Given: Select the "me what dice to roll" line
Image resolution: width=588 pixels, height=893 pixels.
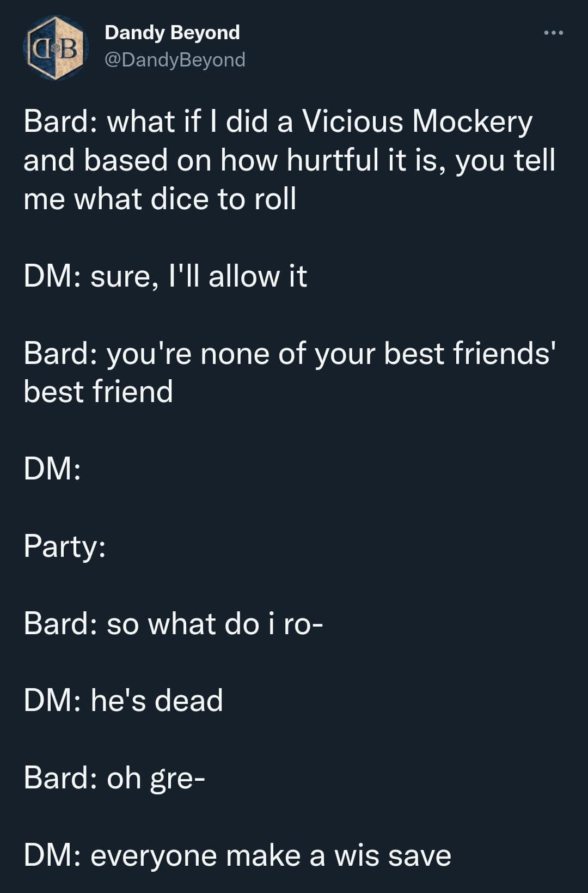Looking at the screenshot, I should coord(160,199).
